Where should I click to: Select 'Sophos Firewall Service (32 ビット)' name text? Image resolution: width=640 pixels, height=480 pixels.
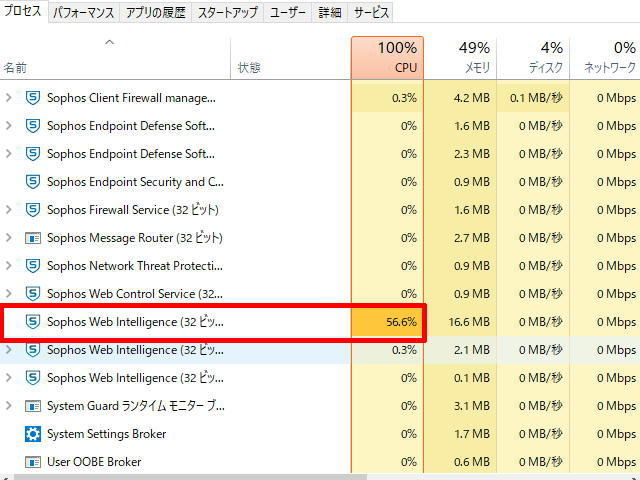pos(133,210)
